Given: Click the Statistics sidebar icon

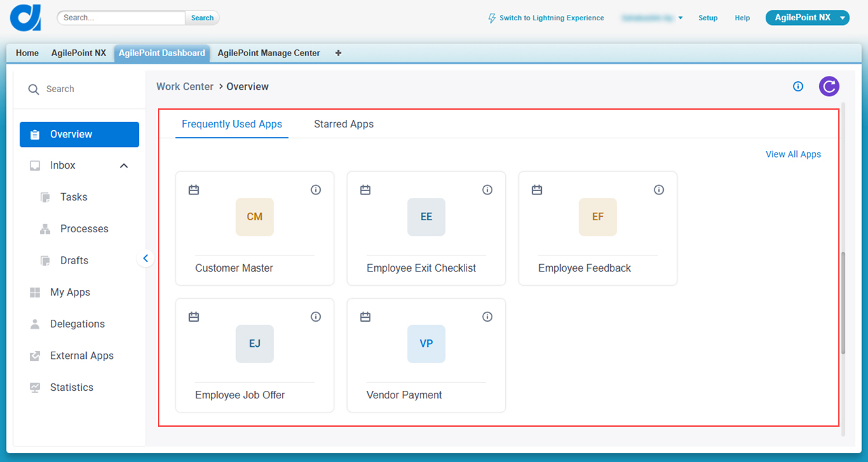Looking at the screenshot, I should (35, 387).
